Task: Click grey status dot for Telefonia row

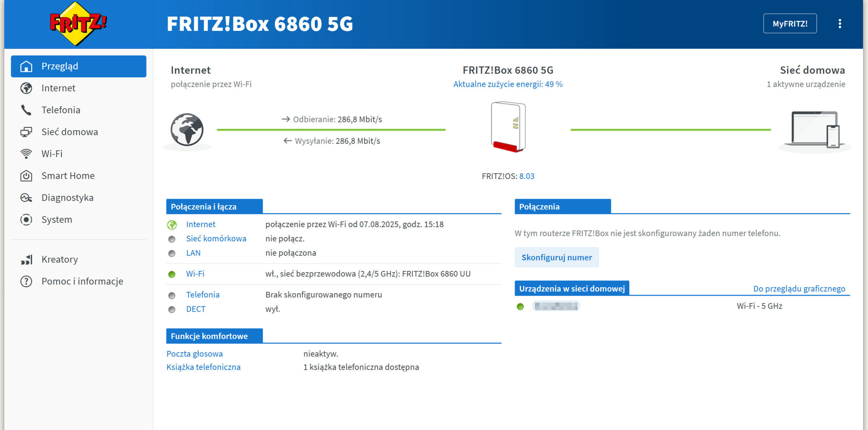Action: [172, 296]
